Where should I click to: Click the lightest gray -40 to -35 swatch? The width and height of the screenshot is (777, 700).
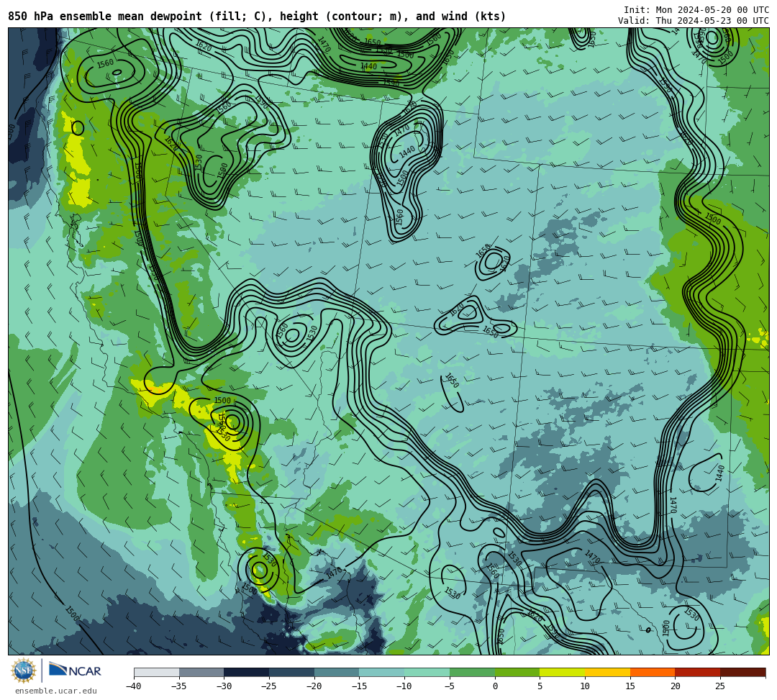157,672
